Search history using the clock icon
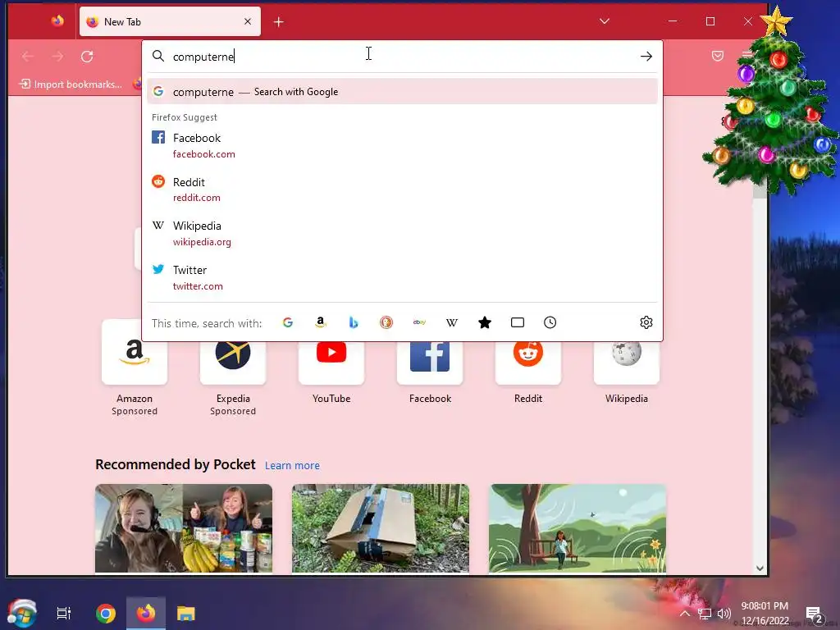 [x=550, y=322]
